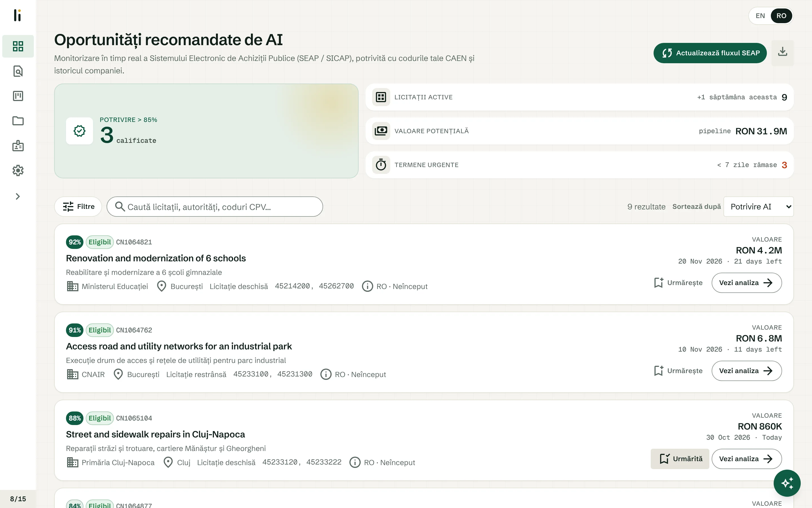Open 'Street and sidewalk repairs in Cluj-Napoca' title
Viewport: 812px width, 508px height.
tap(155, 434)
